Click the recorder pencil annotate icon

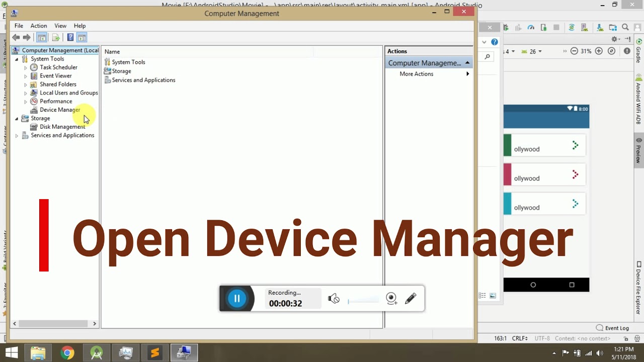pos(411,299)
